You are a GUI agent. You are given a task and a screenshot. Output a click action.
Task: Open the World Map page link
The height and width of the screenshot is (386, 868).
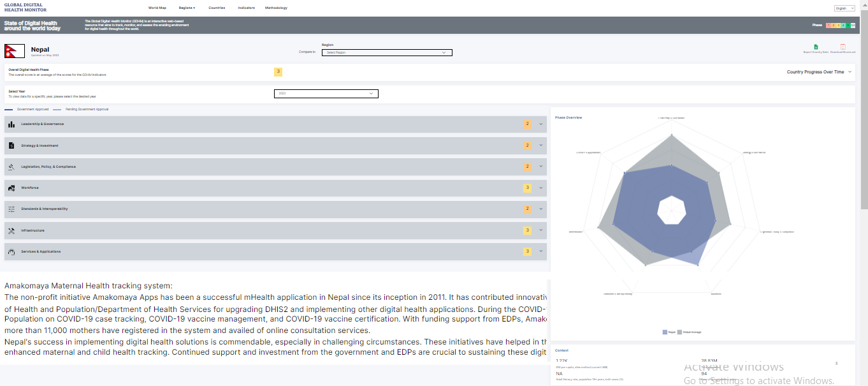157,8
